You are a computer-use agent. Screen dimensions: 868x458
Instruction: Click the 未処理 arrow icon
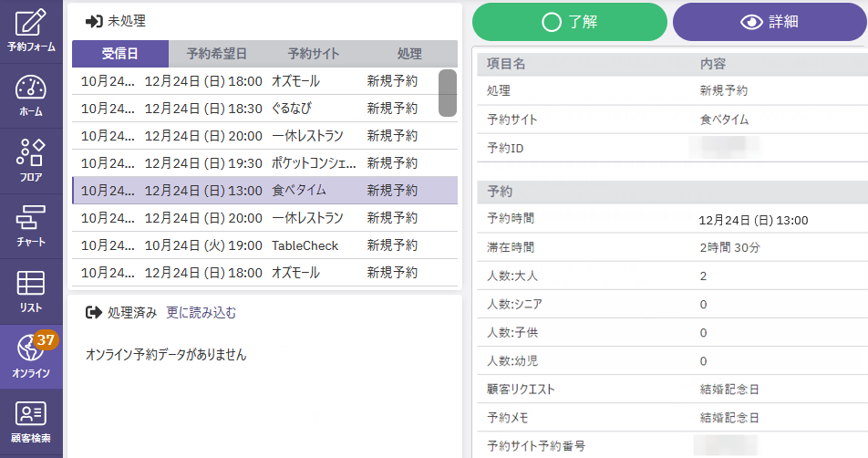(93, 21)
